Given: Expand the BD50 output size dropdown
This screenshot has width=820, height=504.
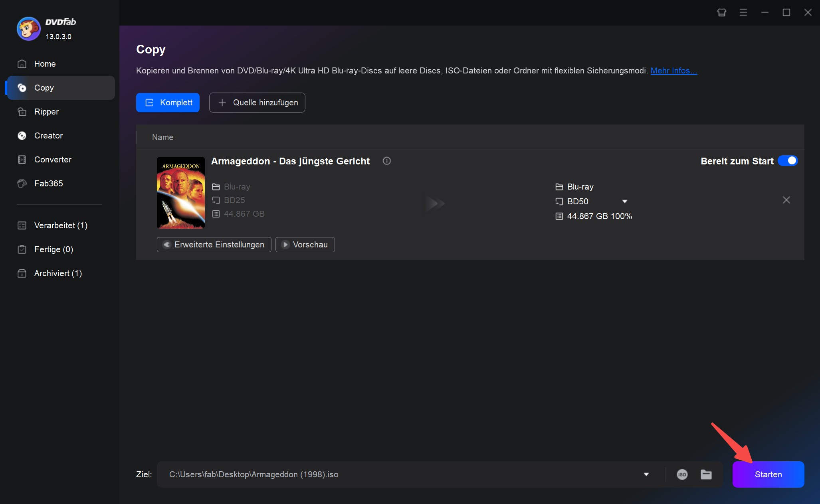Looking at the screenshot, I should coord(625,202).
